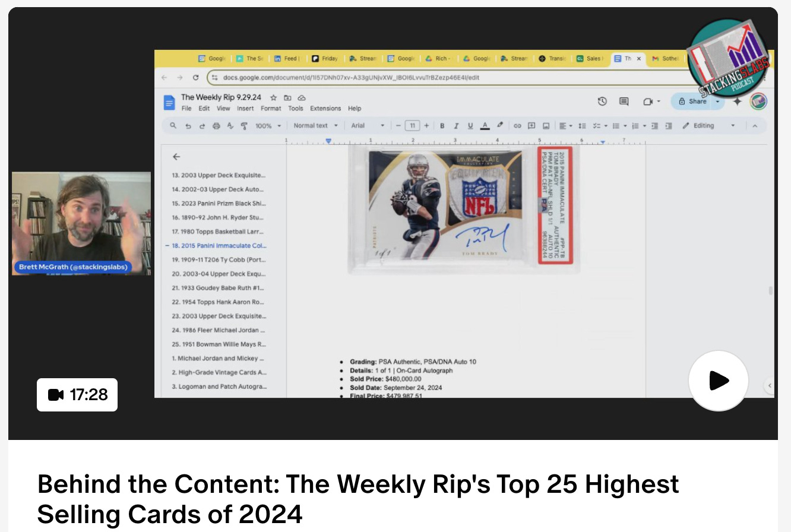Switch to the Friday browser tab
791x532 pixels.
(x=325, y=58)
